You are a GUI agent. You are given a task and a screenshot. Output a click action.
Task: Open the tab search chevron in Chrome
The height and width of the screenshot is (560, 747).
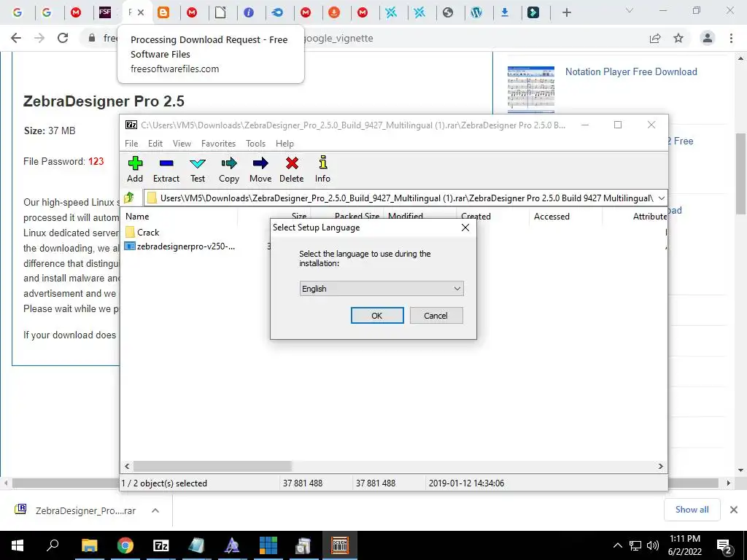point(630,10)
